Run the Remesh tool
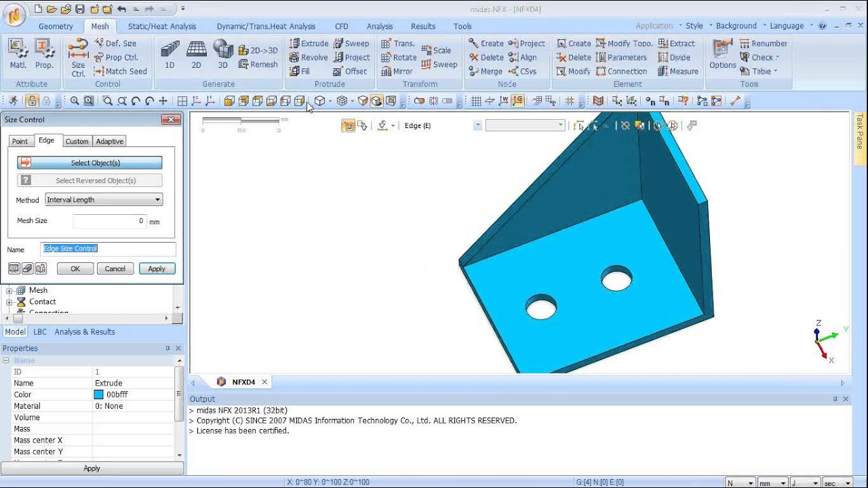This screenshot has width=868, height=488. (x=258, y=64)
